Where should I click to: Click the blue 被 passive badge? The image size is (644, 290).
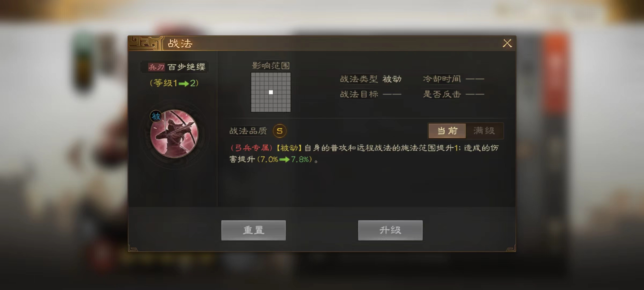(156, 116)
